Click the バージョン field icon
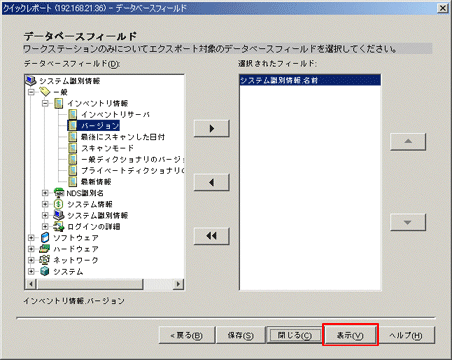Viewport: 452px width, 360px height. pos(73,126)
